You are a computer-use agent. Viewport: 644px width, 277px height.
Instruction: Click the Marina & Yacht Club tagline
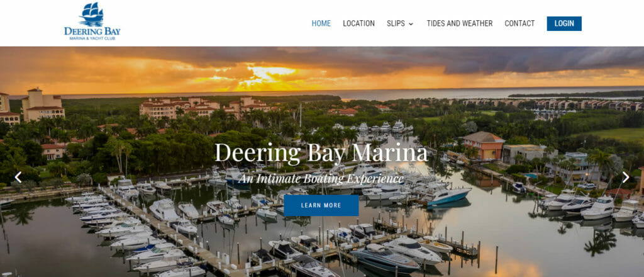point(92,38)
